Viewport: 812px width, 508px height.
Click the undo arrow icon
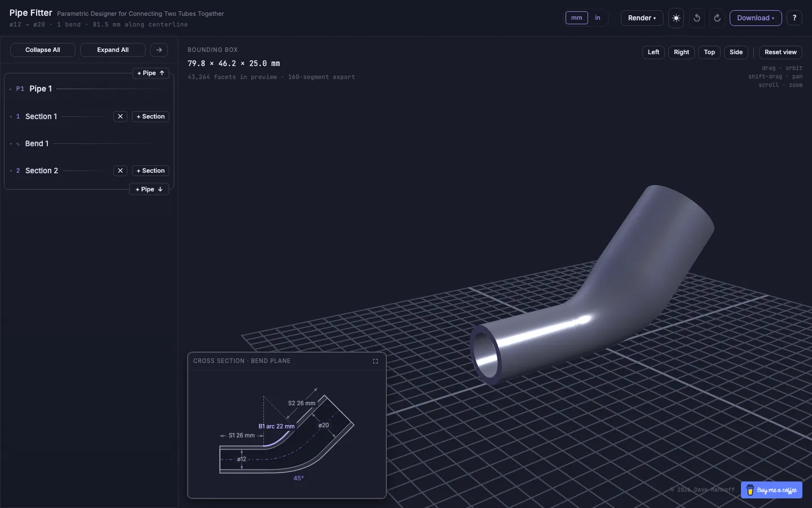click(697, 18)
